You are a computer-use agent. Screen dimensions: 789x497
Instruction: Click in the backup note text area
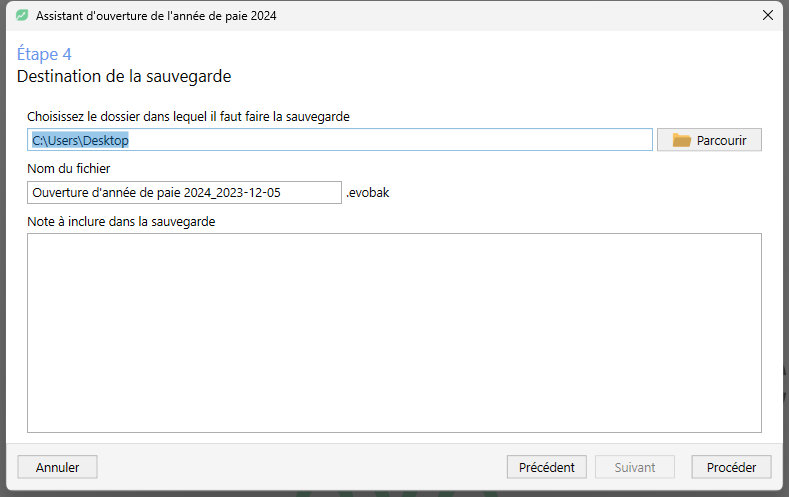click(394, 333)
